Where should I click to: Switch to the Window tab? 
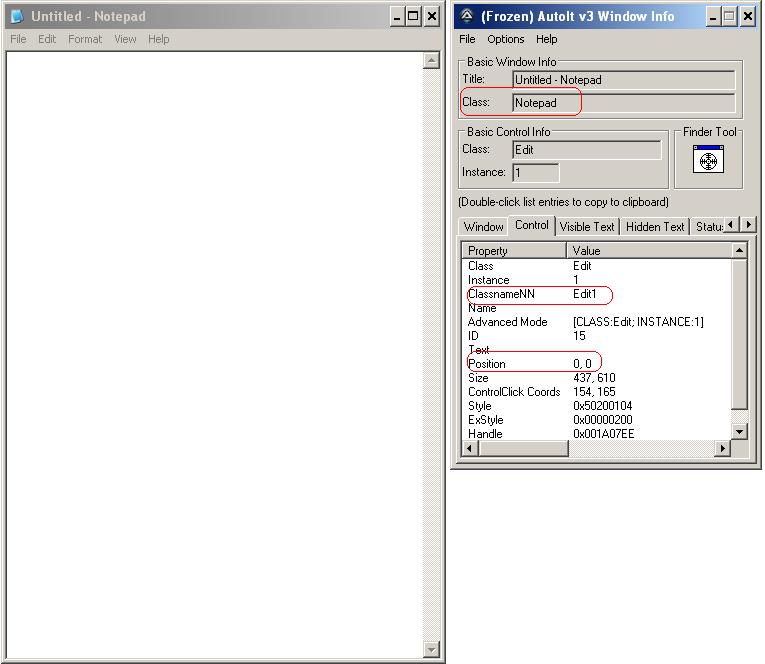[x=483, y=227]
